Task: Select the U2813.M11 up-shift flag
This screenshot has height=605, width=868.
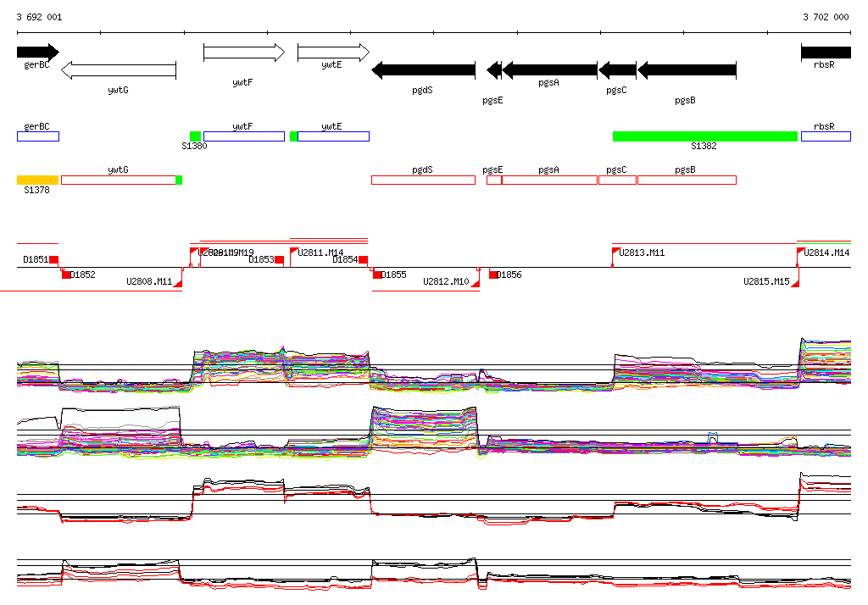Action: point(615,251)
